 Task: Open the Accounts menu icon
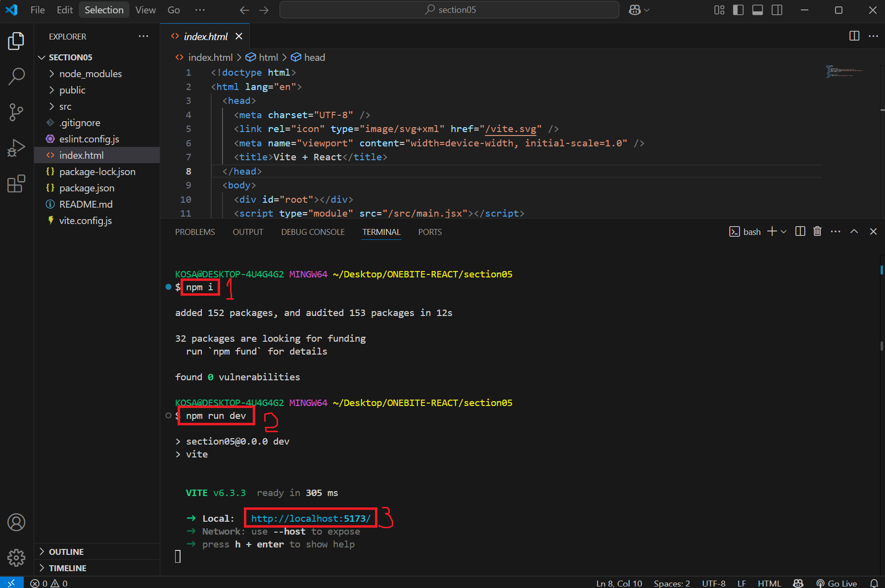tap(16, 522)
